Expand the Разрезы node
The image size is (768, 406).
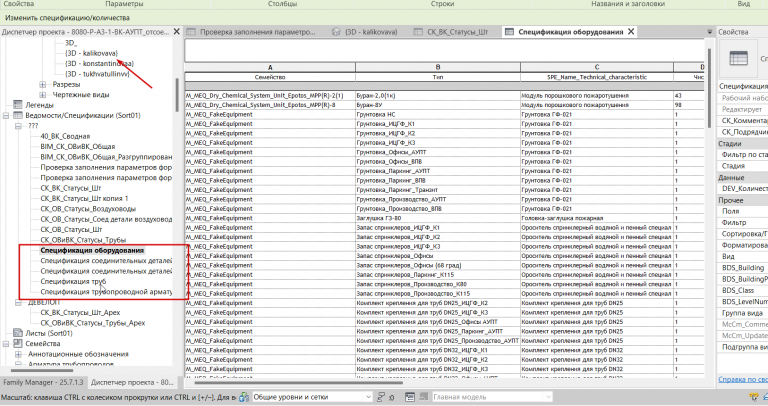(x=43, y=84)
